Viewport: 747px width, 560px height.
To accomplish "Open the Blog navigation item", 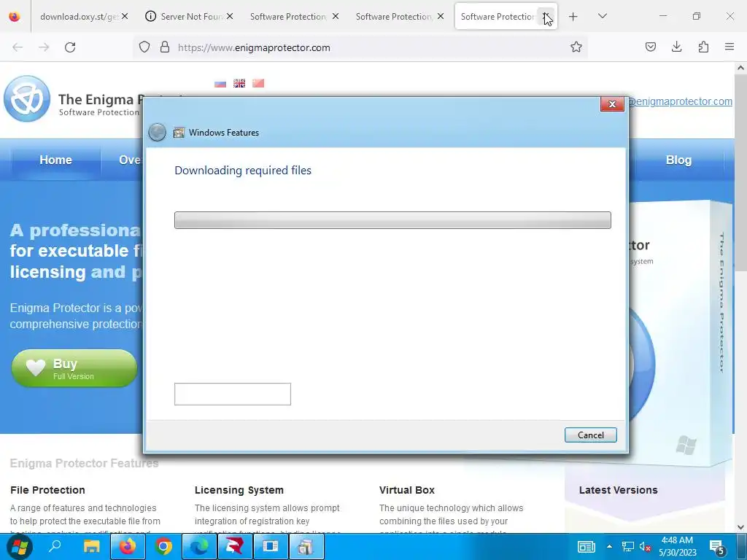I will 678,160.
